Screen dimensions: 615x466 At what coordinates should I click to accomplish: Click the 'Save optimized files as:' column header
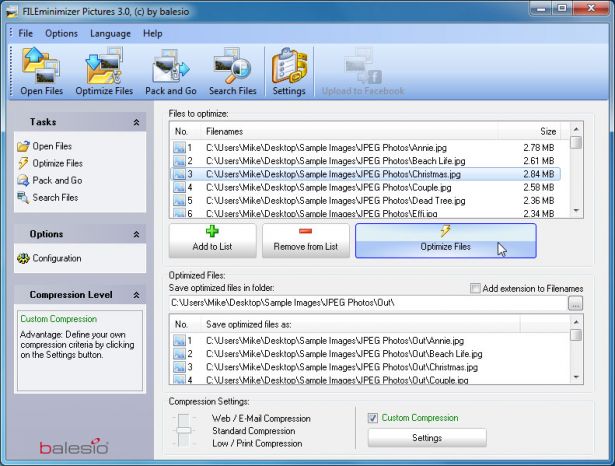click(360, 325)
